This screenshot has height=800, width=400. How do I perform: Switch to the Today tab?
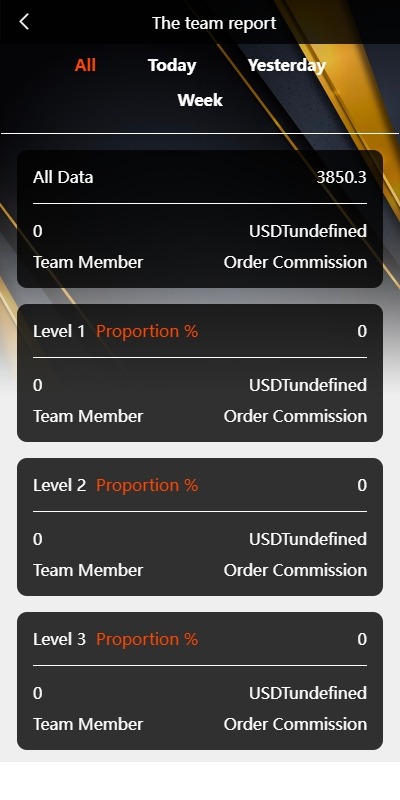coord(172,65)
